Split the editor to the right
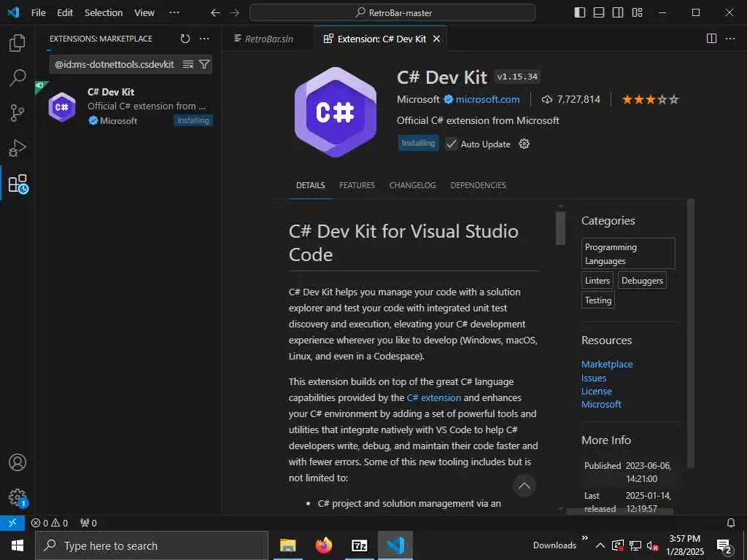Image resolution: width=747 pixels, height=560 pixels. pyautogui.click(x=711, y=39)
